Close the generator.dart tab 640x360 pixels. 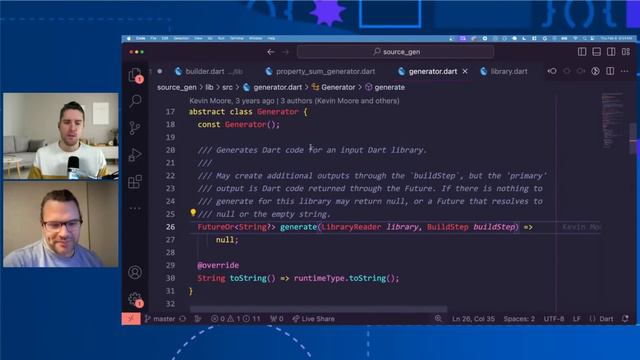pyautogui.click(x=465, y=71)
